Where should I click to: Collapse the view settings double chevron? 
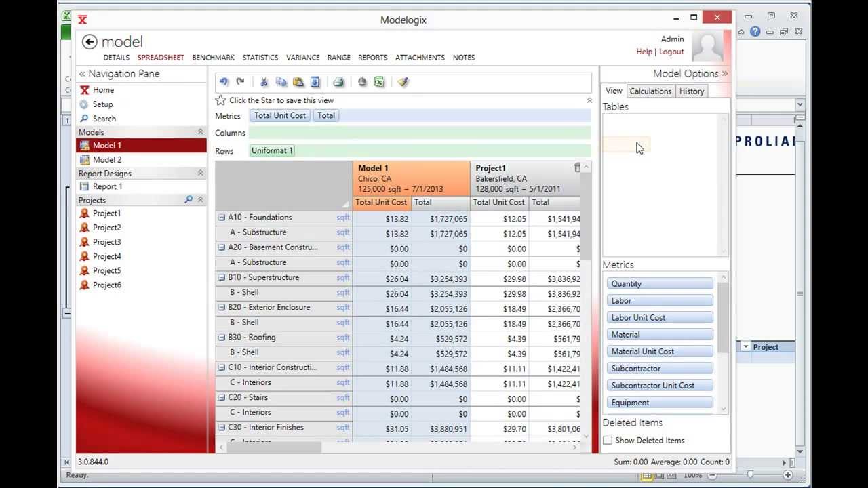pyautogui.click(x=589, y=100)
